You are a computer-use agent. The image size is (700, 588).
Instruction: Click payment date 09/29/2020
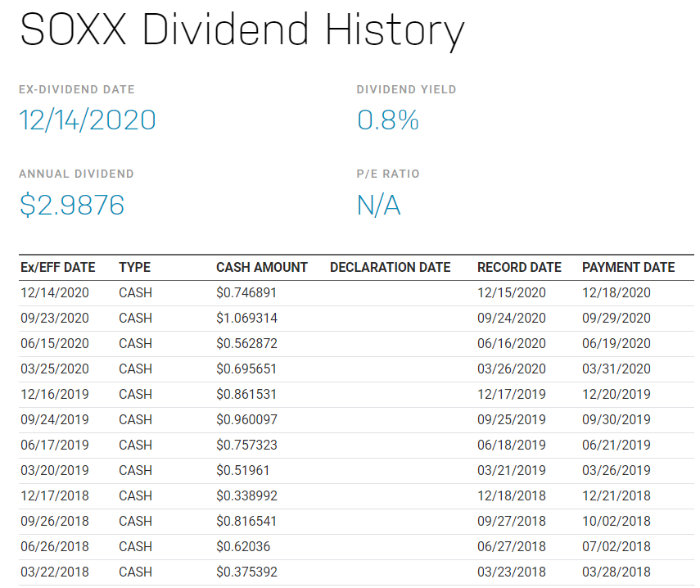[x=616, y=318]
